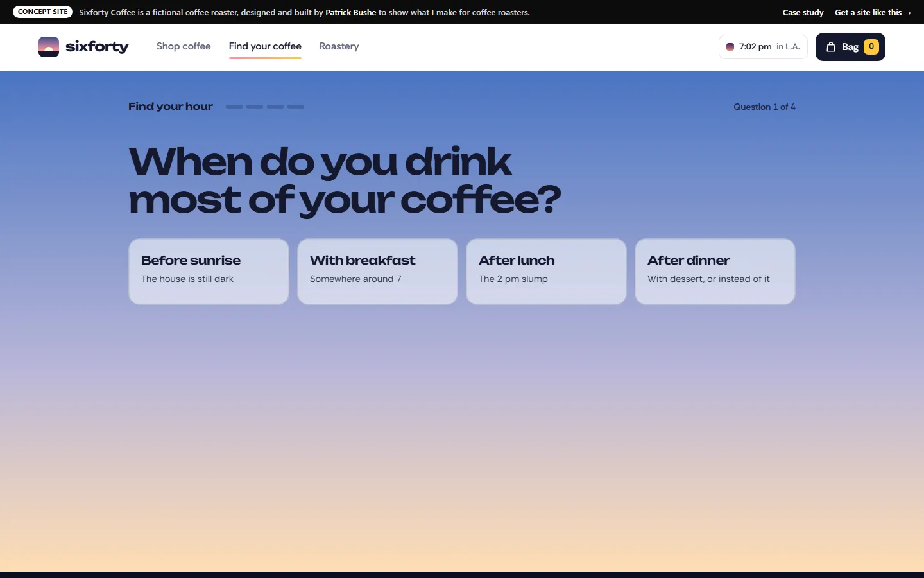Click the CONCEPT SITE badge
Screen dimensions: 924x578
[x=43, y=12]
